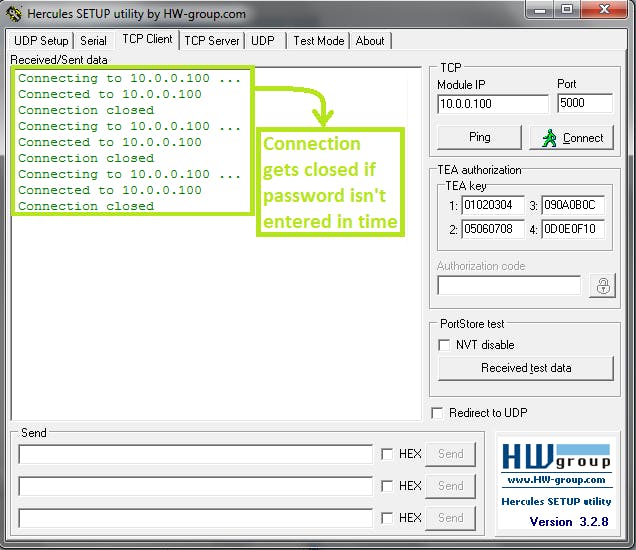Enable HEX for first send line
The height and width of the screenshot is (550, 636).
(x=387, y=454)
